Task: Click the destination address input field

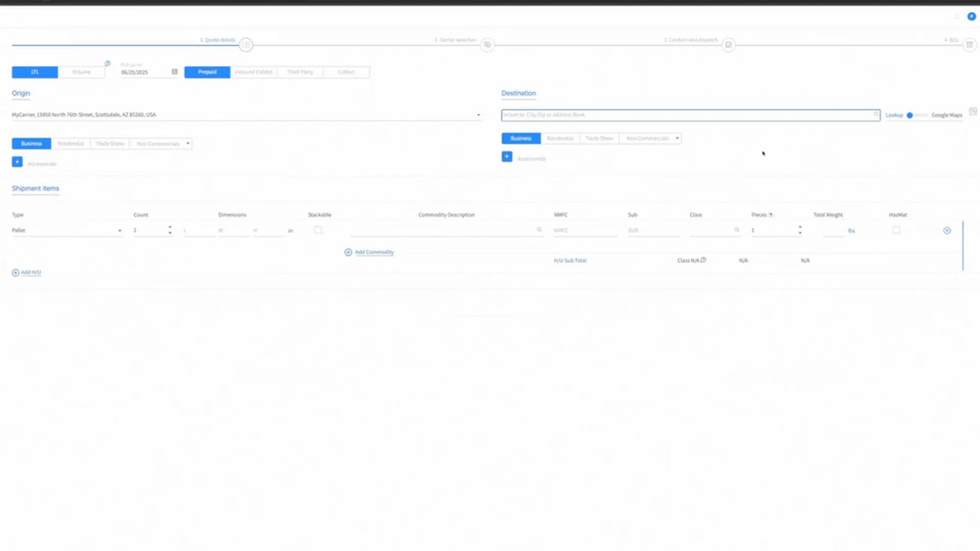Action: click(x=664, y=115)
